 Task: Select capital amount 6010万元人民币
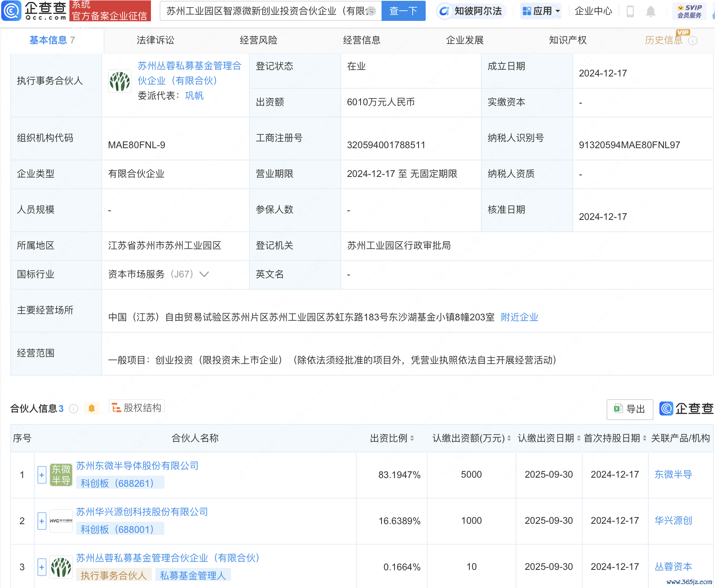(x=381, y=102)
